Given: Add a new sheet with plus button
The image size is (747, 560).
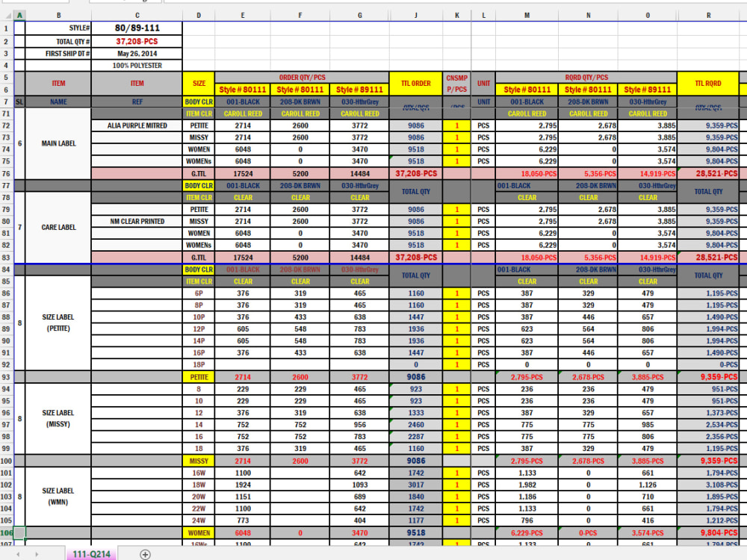Looking at the screenshot, I should (x=145, y=554).
